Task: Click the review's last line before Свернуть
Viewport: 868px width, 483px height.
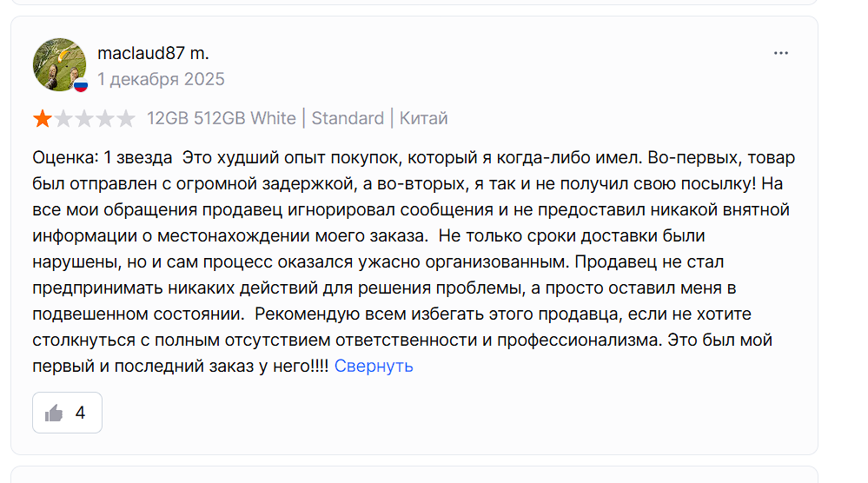Action: pyautogui.click(x=181, y=366)
